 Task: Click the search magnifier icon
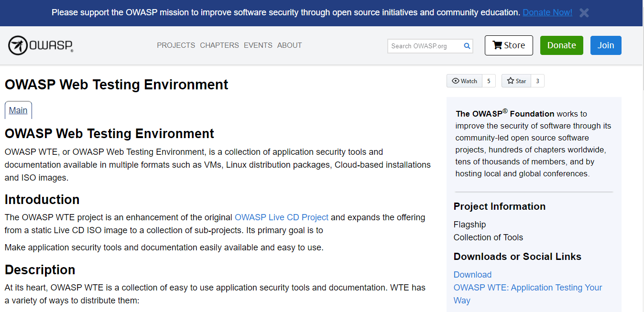click(467, 46)
